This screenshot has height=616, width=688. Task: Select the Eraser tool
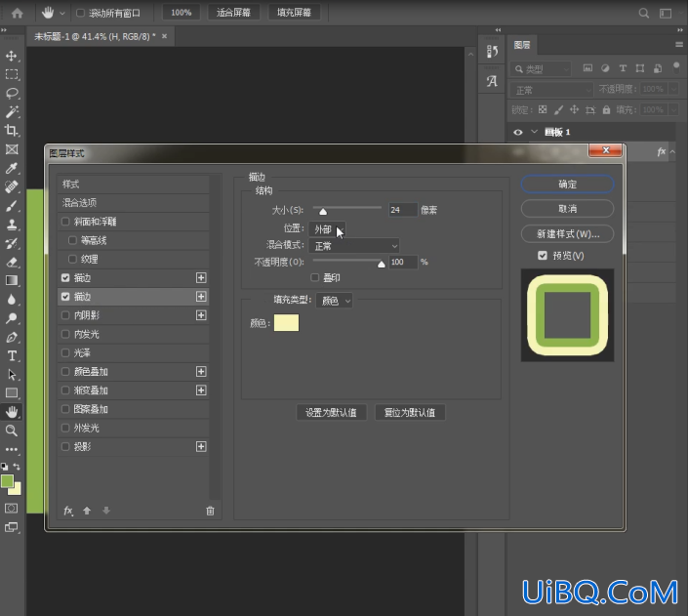pyautogui.click(x=12, y=263)
